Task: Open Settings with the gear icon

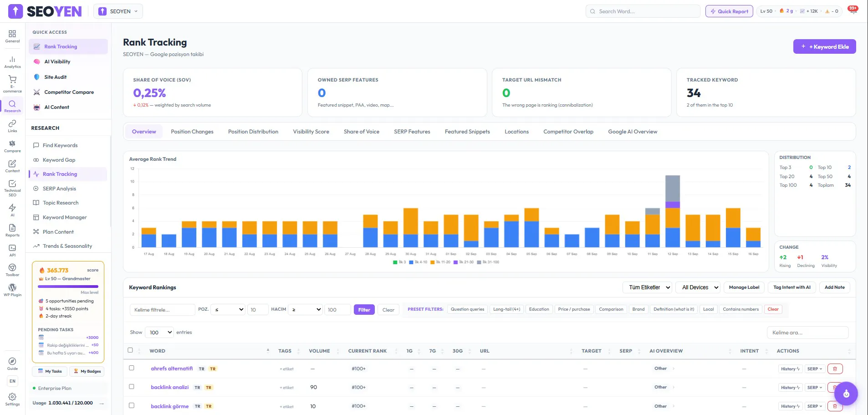Action: [12, 399]
